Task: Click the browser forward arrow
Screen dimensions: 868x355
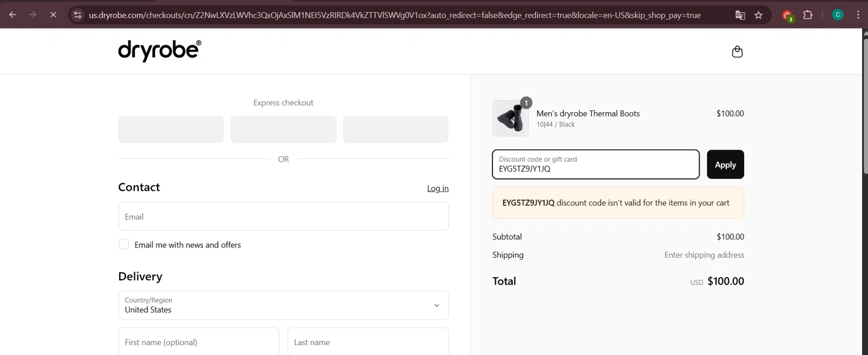Action: (x=33, y=14)
